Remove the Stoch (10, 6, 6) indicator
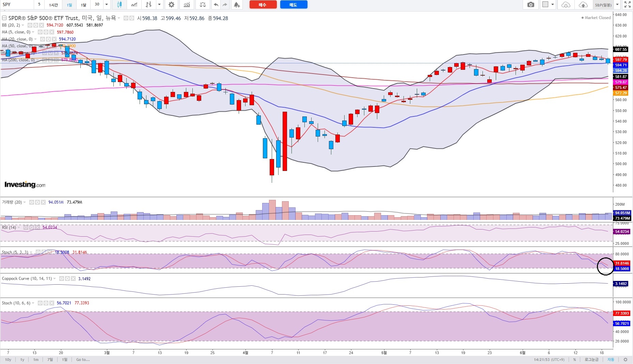The height and width of the screenshot is (364, 633). [52, 303]
